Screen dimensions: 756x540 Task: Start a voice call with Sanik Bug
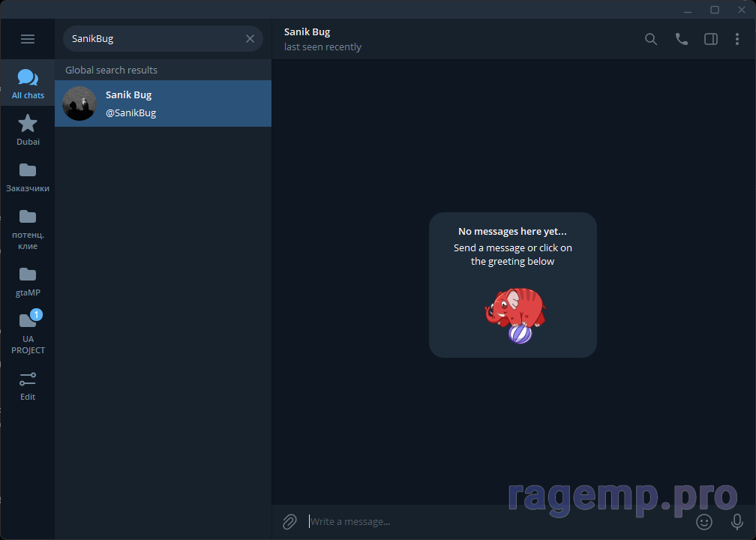click(x=681, y=39)
